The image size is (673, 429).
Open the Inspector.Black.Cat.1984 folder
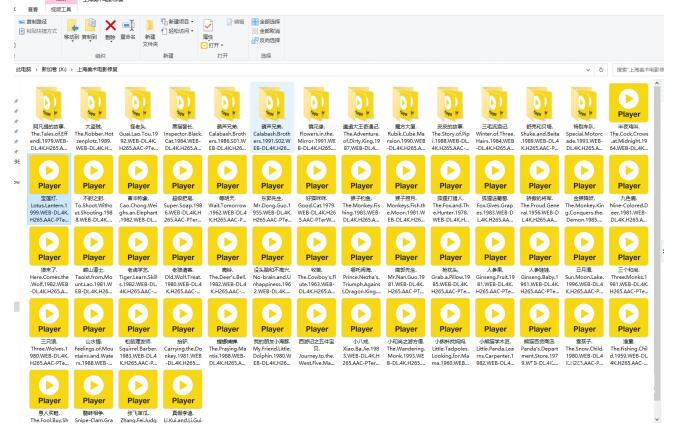click(x=182, y=102)
